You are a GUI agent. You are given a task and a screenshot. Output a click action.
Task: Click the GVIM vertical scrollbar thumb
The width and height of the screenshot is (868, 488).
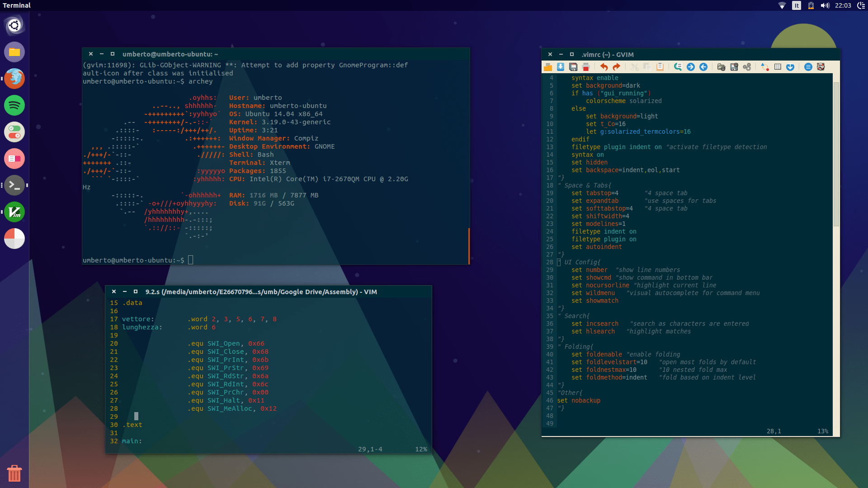click(x=836, y=154)
